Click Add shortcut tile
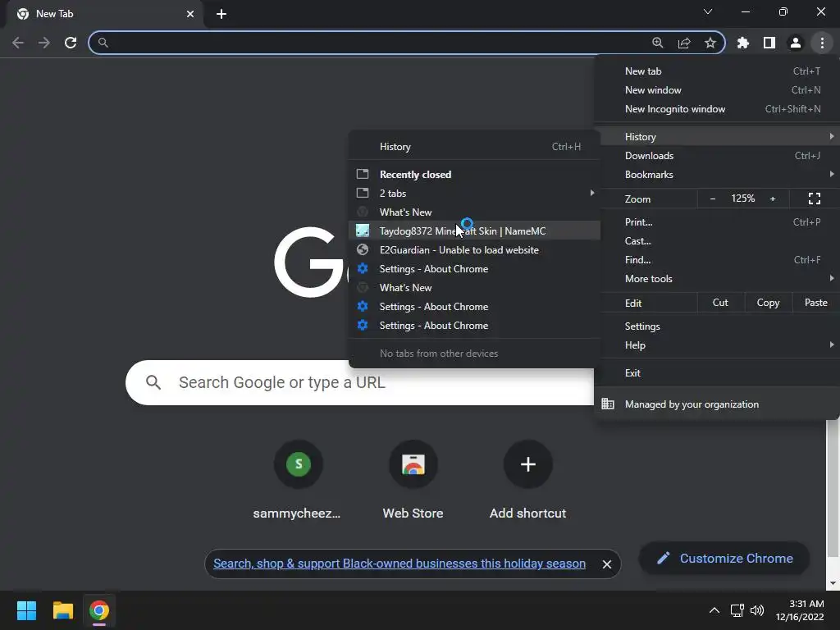Viewport: 840px width, 630px height. coord(527,479)
